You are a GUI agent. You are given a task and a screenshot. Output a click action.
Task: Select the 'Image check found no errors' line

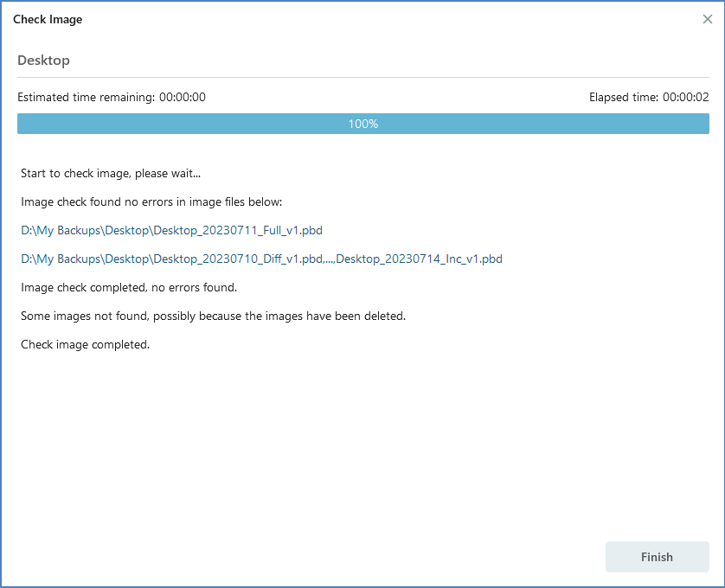(x=151, y=202)
